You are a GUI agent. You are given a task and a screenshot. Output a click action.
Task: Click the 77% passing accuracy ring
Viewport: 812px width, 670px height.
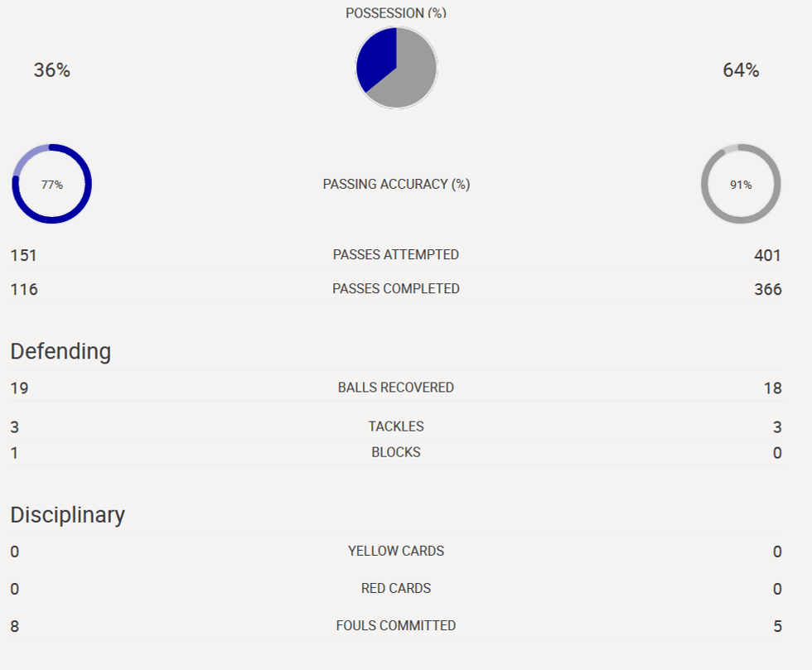51,184
